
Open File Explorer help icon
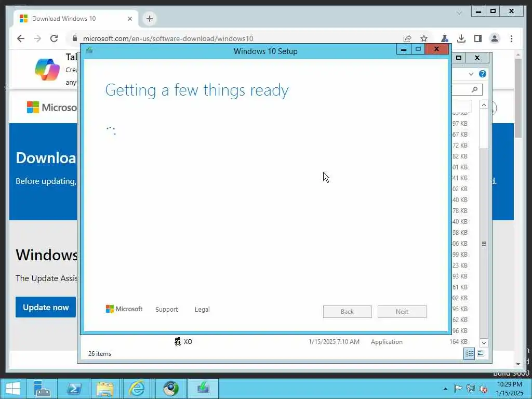coord(483,74)
